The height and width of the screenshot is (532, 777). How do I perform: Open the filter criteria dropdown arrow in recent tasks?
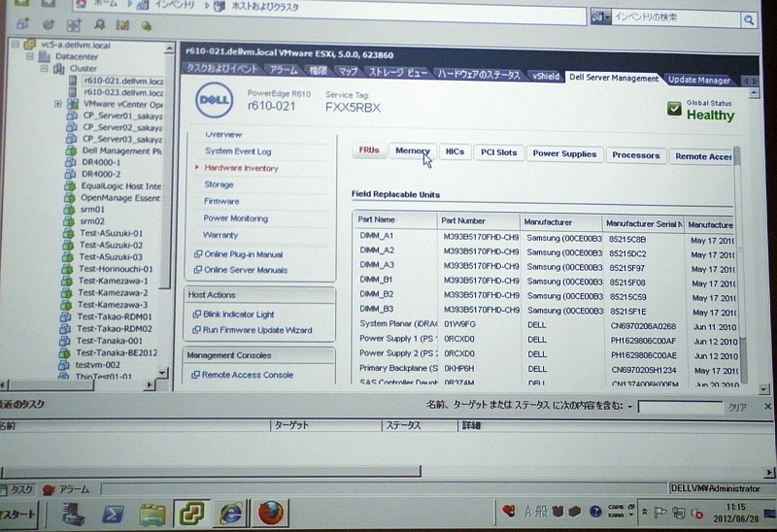pos(629,407)
